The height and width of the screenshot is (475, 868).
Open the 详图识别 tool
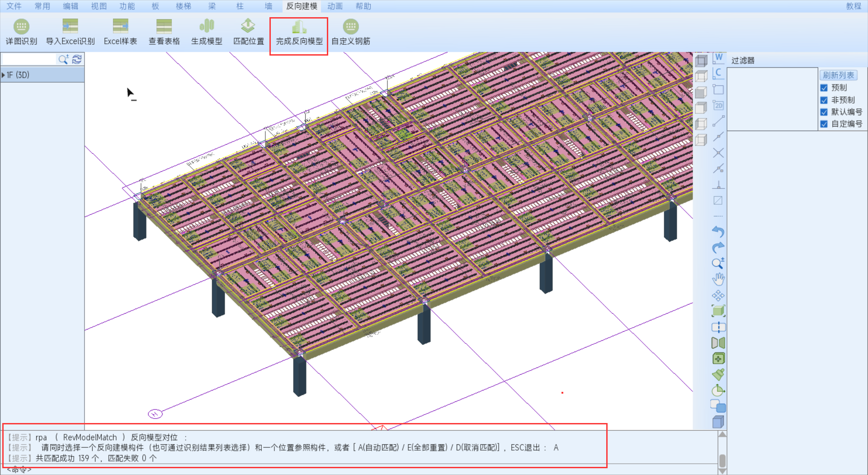tap(21, 27)
